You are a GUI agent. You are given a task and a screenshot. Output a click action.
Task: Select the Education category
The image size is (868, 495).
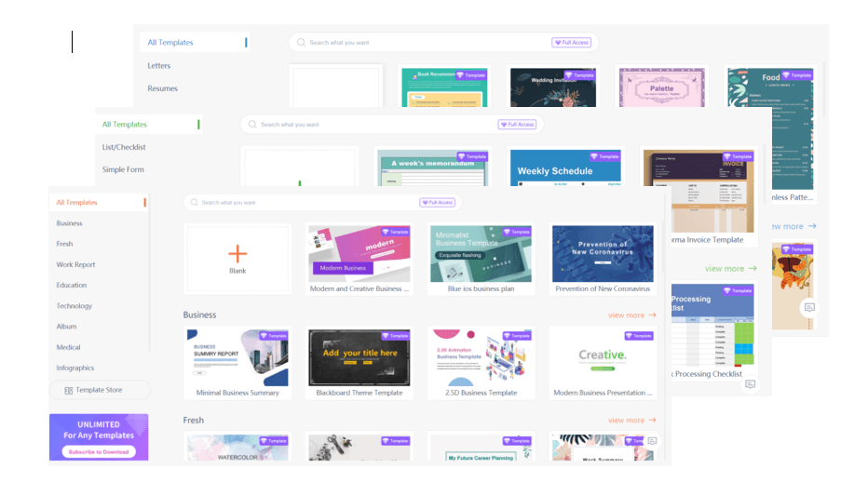tap(72, 286)
